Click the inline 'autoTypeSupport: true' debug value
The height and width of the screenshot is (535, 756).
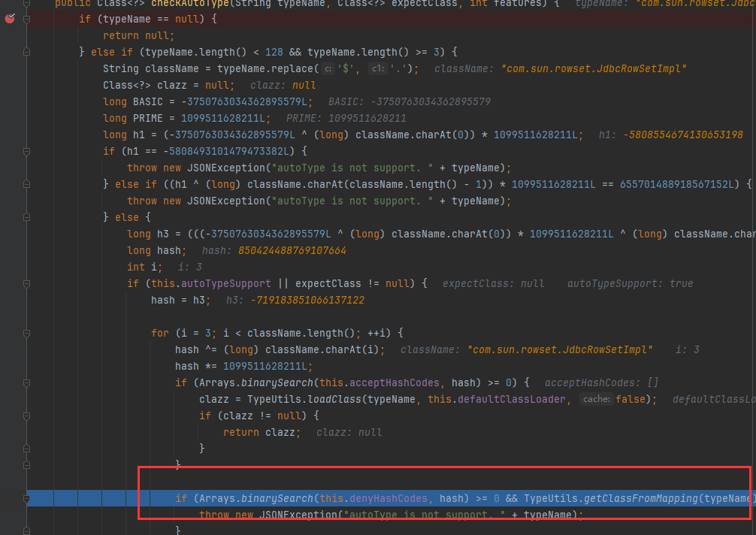[x=630, y=283]
